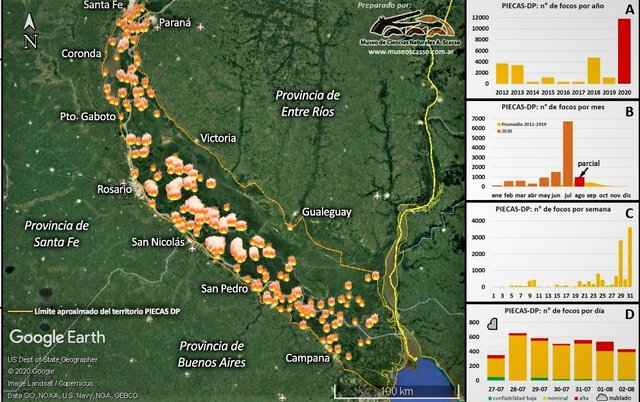640x402 pixels.
Task: Click the 'n° de focos por día' title
Action: 573,311
